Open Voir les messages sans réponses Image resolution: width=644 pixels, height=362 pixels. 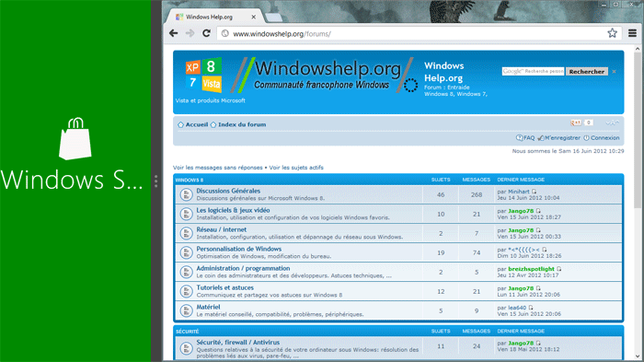(218, 168)
